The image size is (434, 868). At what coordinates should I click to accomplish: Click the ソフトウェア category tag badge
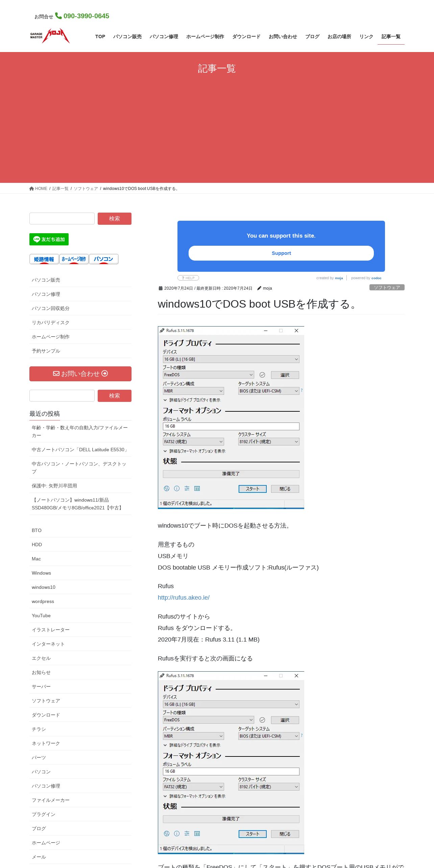387,287
